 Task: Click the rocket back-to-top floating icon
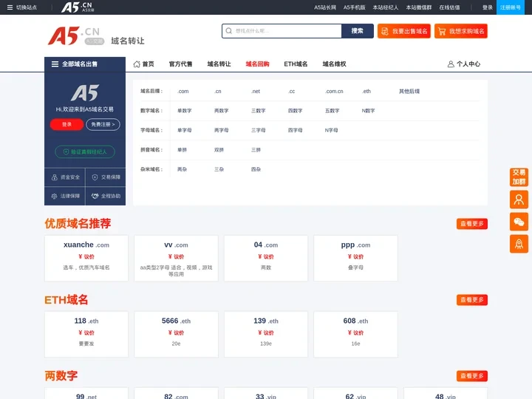(x=519, y=244)
